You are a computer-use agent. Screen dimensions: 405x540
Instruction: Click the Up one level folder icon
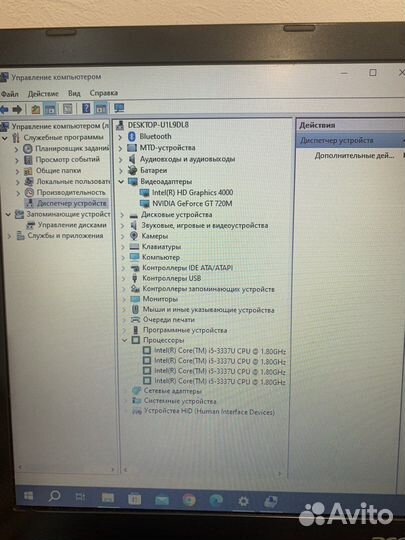(x=35, y=110)
